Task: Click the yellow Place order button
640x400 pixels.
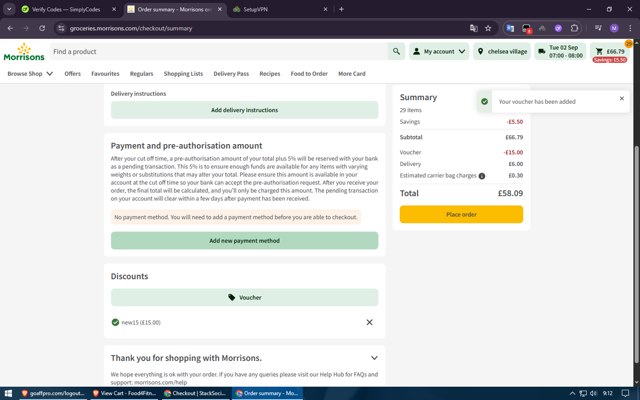Action: tap(461, 214)
